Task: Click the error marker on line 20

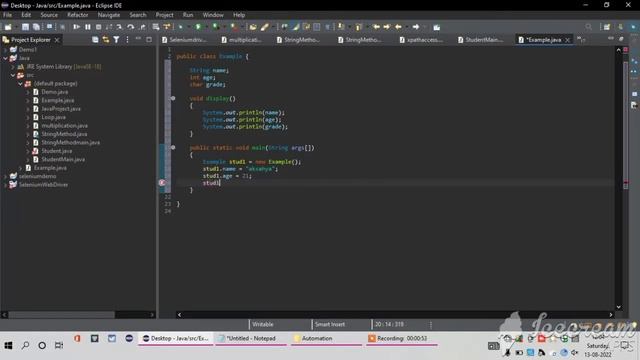Action: tap(162, 183)
